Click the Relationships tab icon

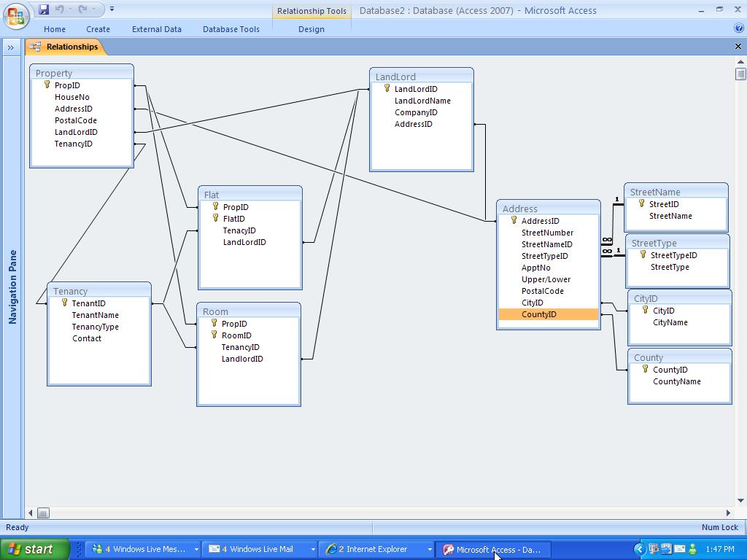pos(35,47)
